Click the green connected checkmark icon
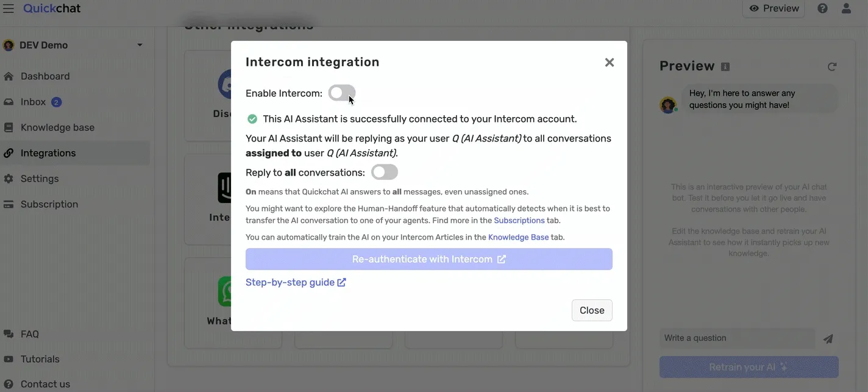Screen dimensions: 868x392 (x=252, y=119)
